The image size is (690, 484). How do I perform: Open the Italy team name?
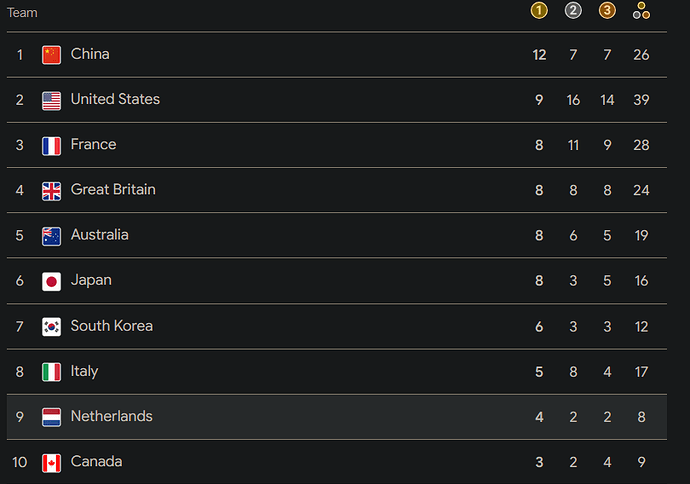84,371
